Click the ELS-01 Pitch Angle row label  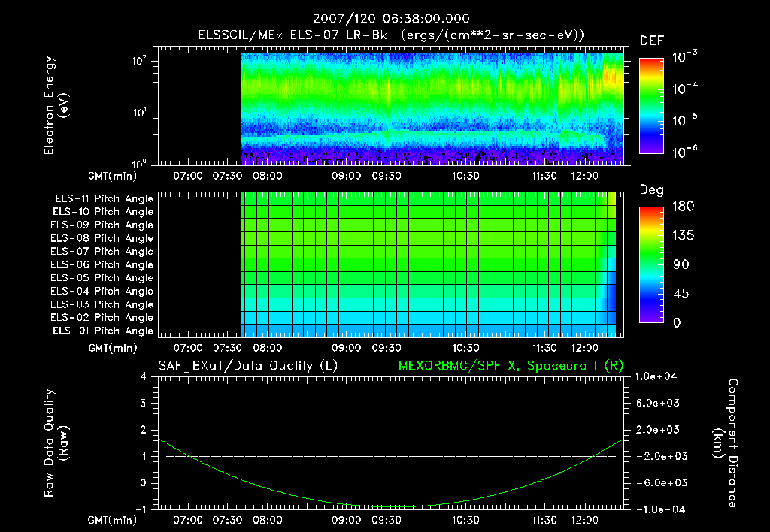click(103, 331)
